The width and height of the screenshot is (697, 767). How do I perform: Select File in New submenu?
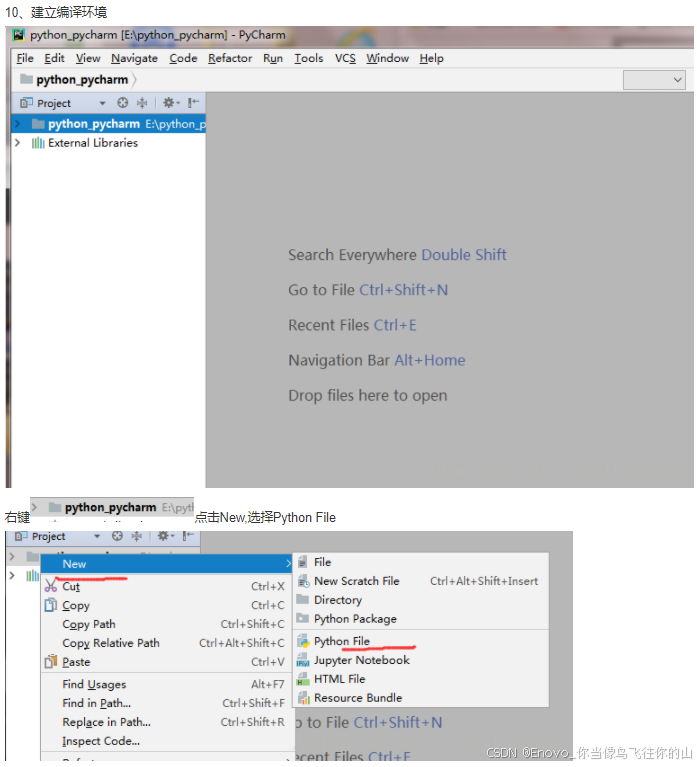pyautogui.click(x=421, y=562)
